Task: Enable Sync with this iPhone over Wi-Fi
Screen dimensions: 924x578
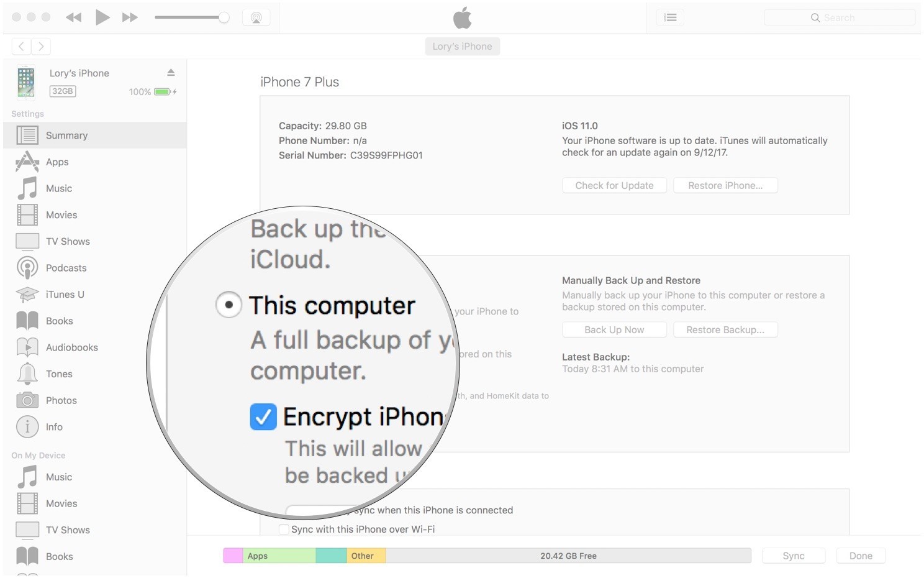Action: click(x=284, y=530)
